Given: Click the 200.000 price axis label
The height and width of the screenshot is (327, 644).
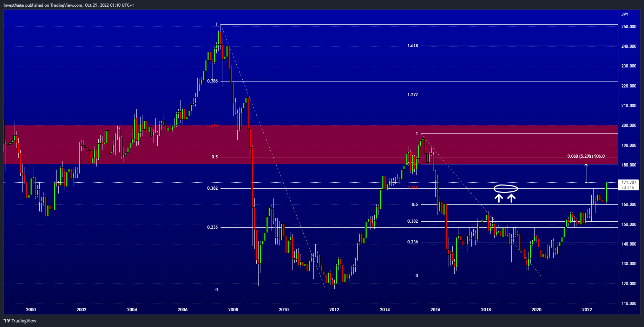Looking at the screenshot, I should 629,125.
